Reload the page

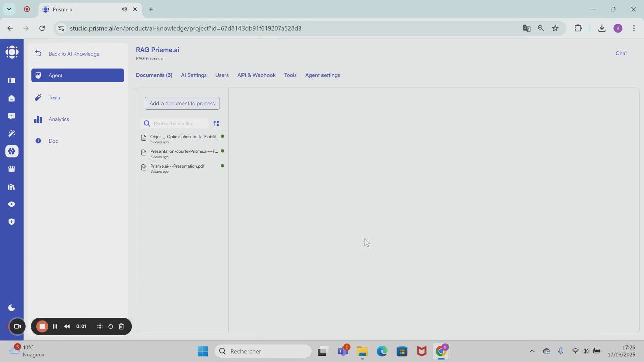tap(42, 28)
